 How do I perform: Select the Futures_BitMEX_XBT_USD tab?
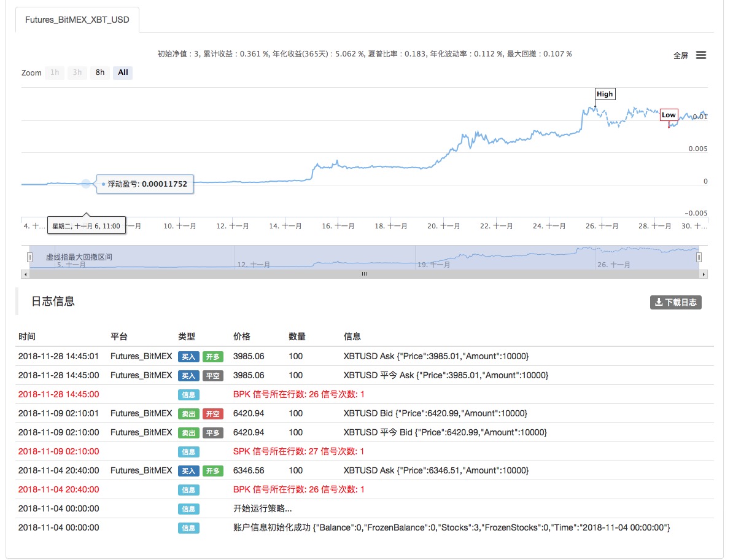click(77, 20)
